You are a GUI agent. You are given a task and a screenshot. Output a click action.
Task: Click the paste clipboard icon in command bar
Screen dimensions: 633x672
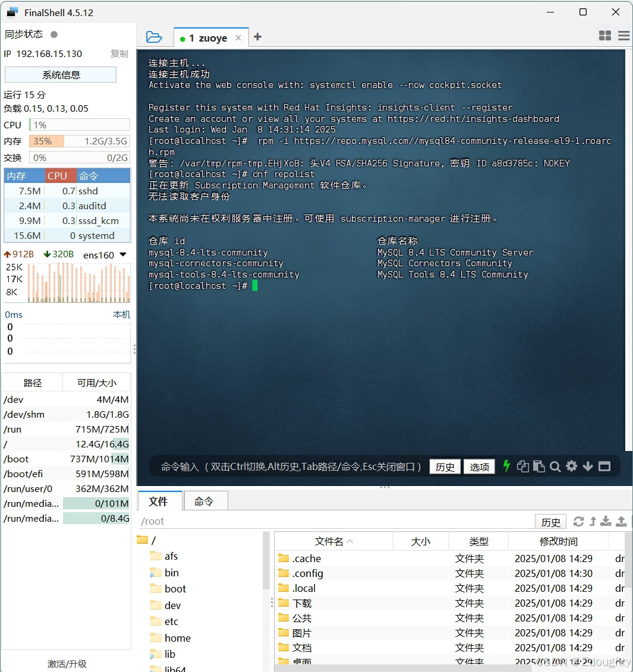click(x=538, y=466)
